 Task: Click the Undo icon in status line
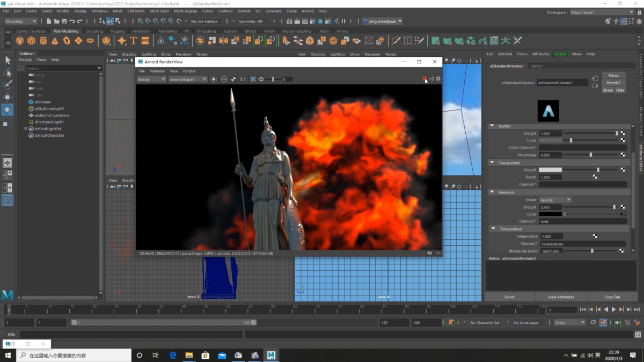(72, 21)
